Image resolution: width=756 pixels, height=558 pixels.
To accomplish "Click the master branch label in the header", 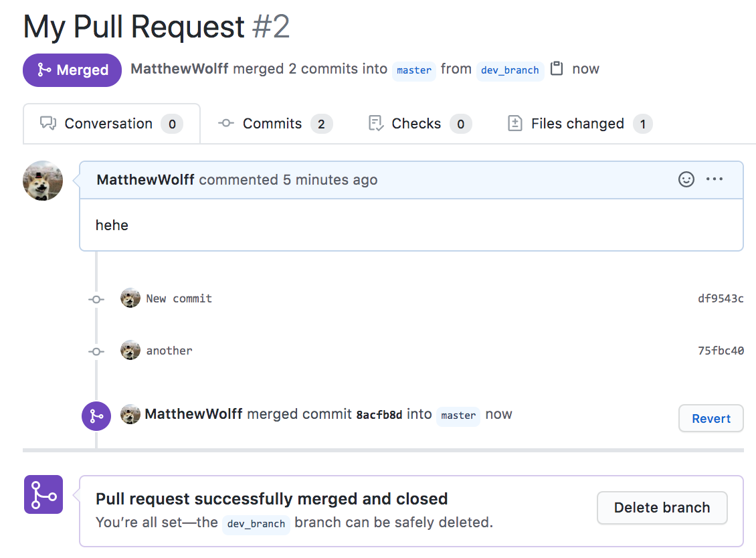I will [x=414, y=70].
